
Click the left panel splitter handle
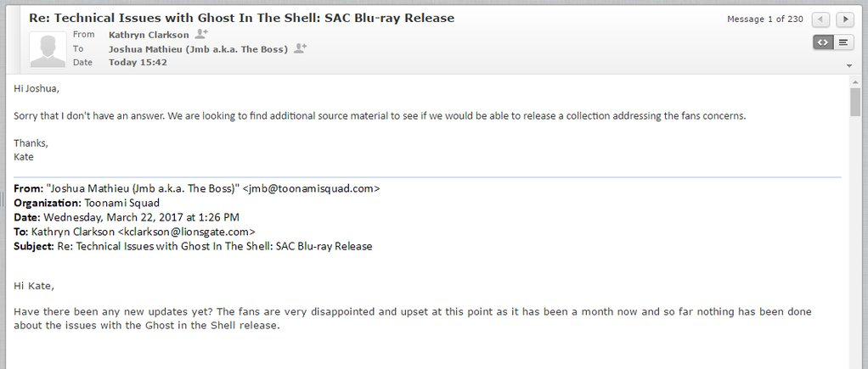[x=3, y=199]
